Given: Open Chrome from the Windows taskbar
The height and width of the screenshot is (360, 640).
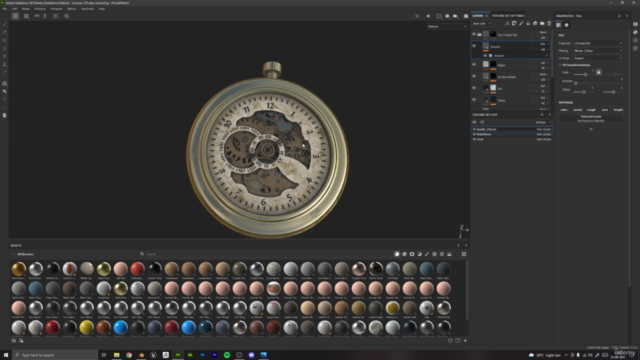Looking at the screenshot, I should 129,355.
